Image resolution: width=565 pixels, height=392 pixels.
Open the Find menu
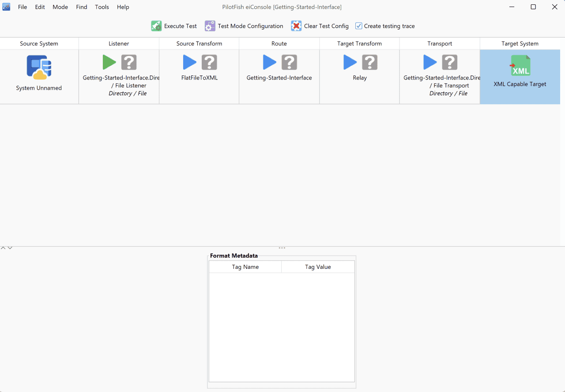pyautogui.click(x=82, y=7)
